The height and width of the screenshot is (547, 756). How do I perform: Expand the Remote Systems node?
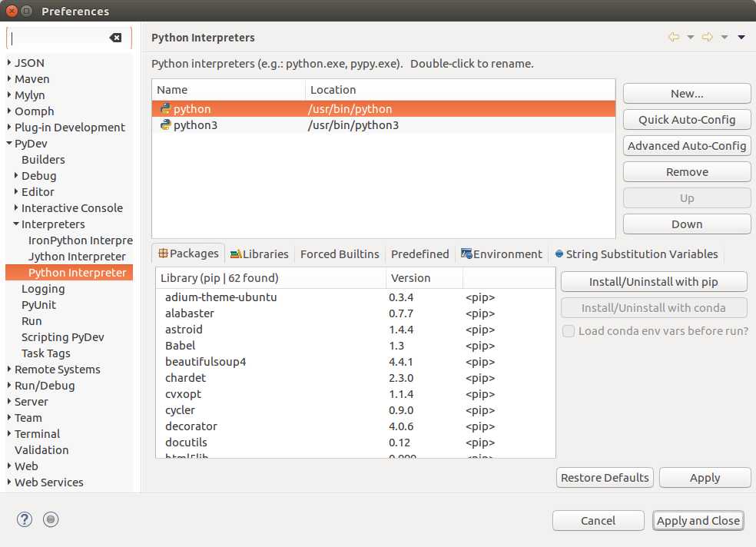click(x=9, y=370)
